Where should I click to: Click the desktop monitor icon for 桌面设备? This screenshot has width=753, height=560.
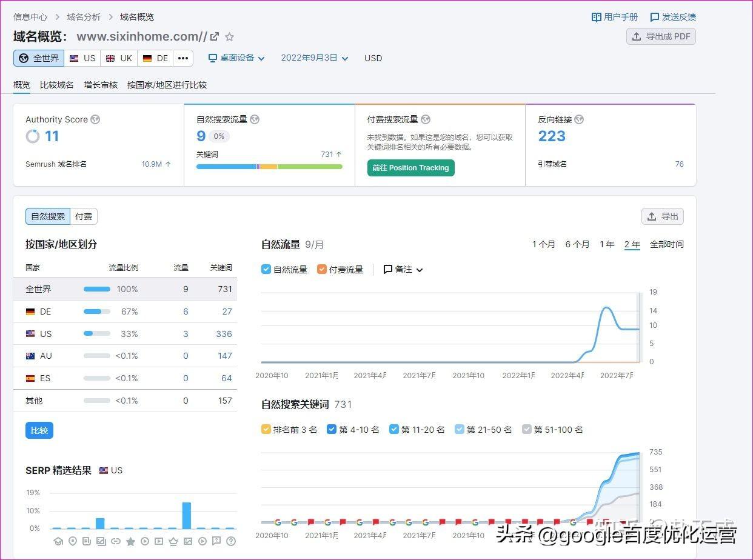pos(213,58)
